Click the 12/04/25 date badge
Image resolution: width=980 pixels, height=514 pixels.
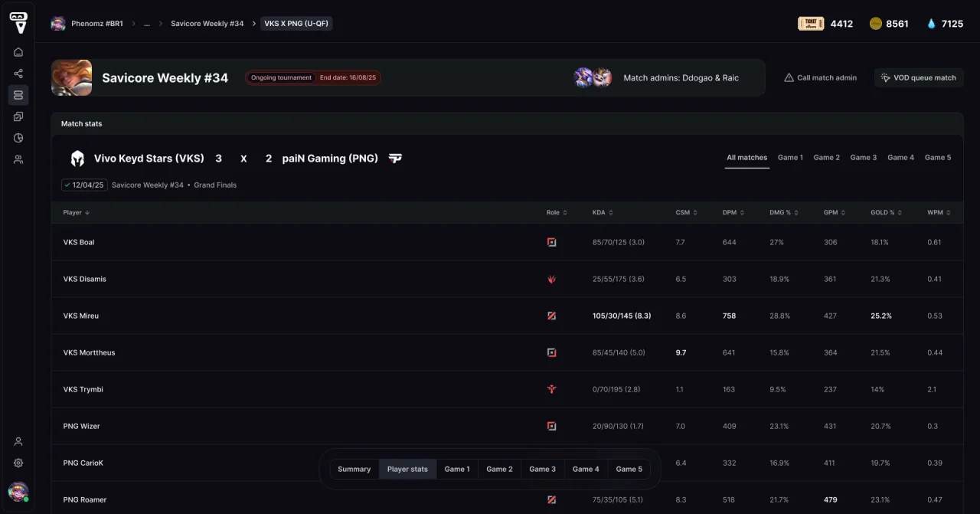(84, 185)
